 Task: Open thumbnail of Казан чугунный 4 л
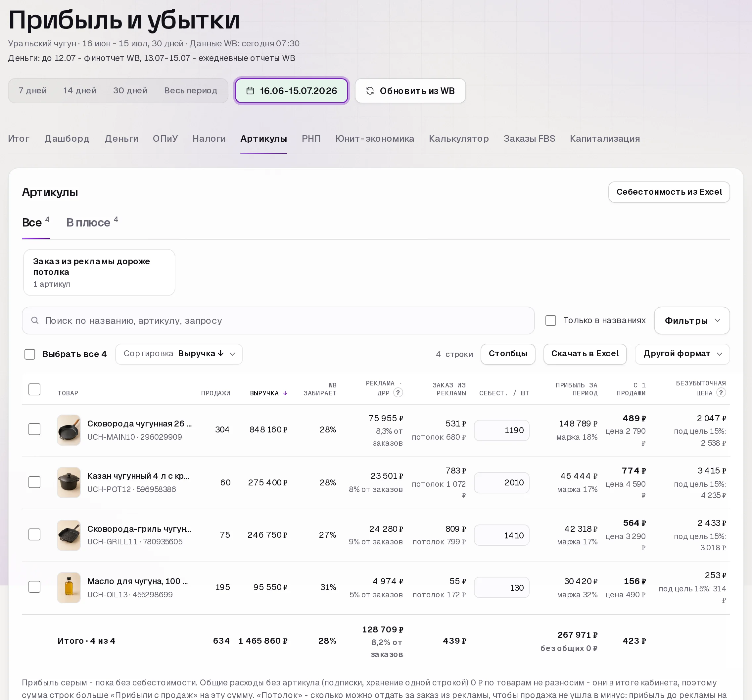click(x=69, y=482)
